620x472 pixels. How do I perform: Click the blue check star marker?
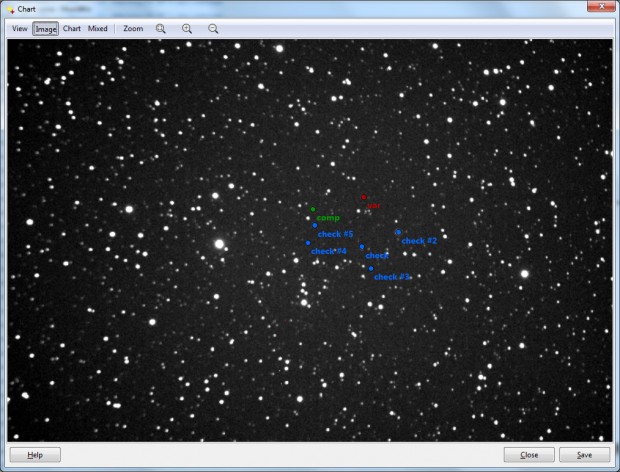coord(362,247)
